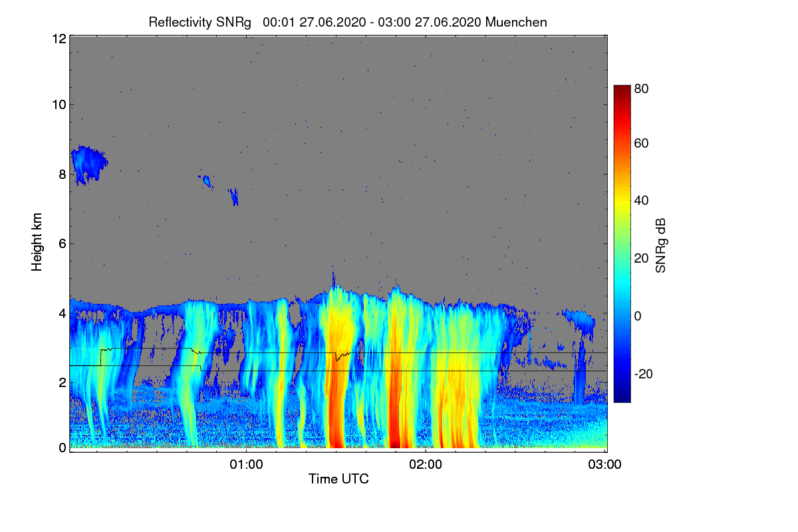The image size is (798, 532).
Task: Click the SNRg dB colorbar label
Action: pyautogui.click(x=660, y=245)
